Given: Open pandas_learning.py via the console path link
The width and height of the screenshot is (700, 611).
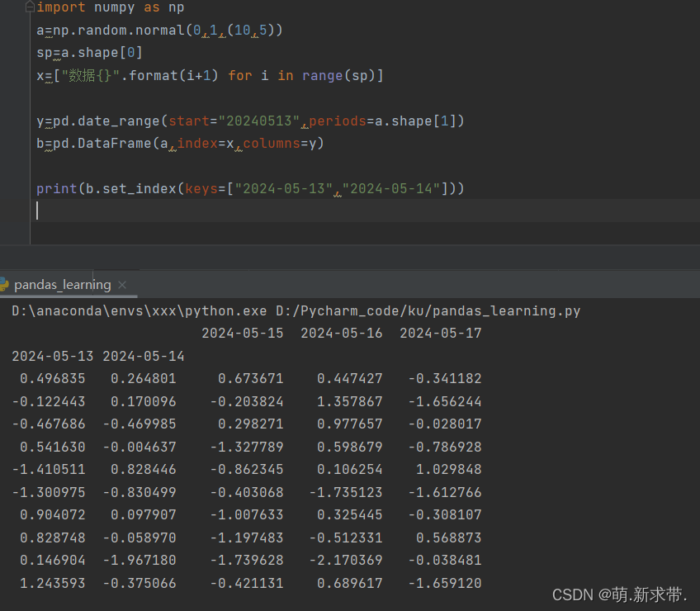Looking at the screenshot, I should (431, 311).
